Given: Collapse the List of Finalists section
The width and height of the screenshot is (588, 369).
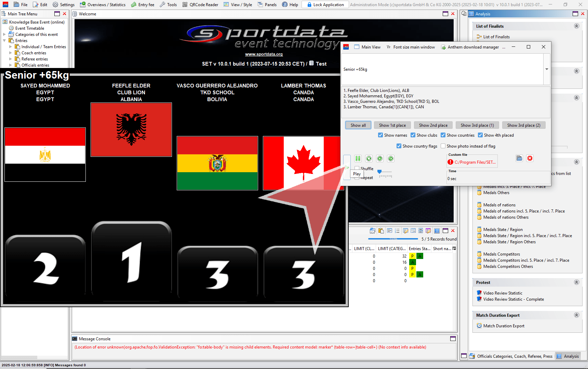Looking at the screenshot, I should (576, 26).
